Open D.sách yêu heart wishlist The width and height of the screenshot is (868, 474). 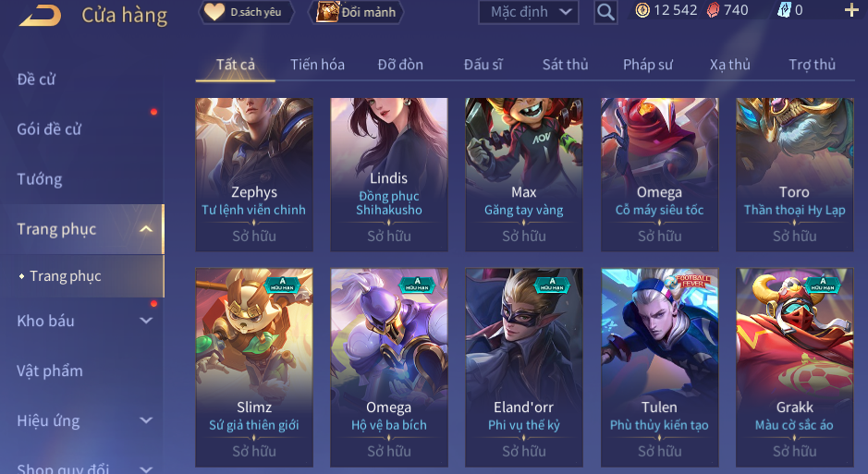click(x=246, y=12)
